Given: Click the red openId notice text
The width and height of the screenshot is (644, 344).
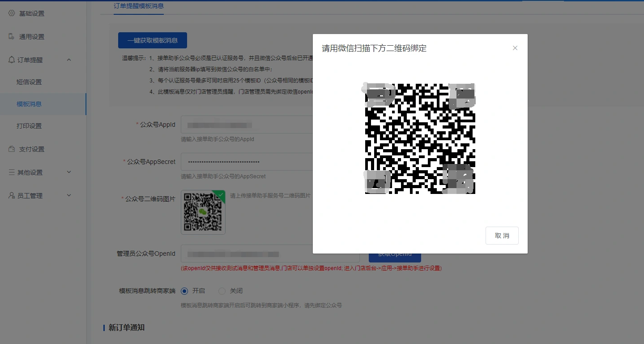Looking at the screenshot, I should [311, 268].
